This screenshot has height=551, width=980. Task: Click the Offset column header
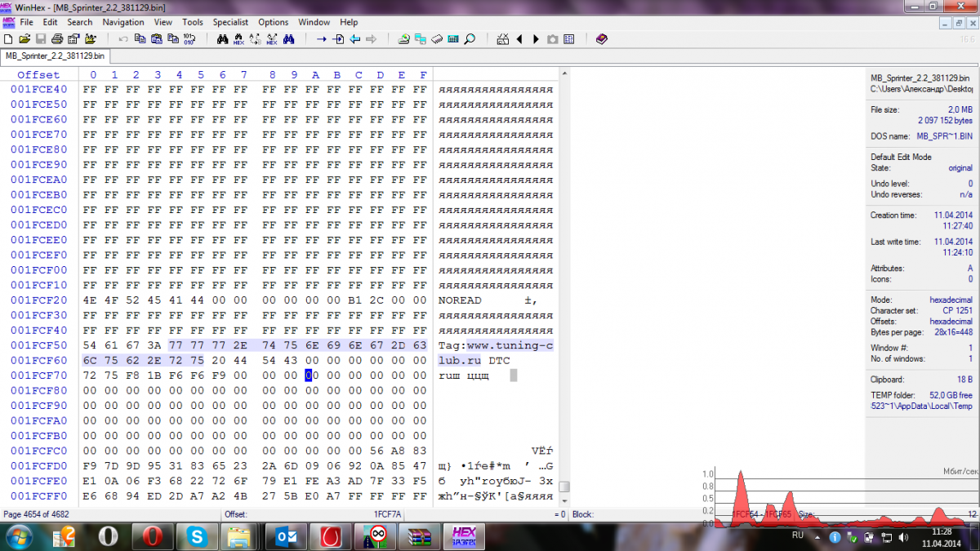[39, 75]
